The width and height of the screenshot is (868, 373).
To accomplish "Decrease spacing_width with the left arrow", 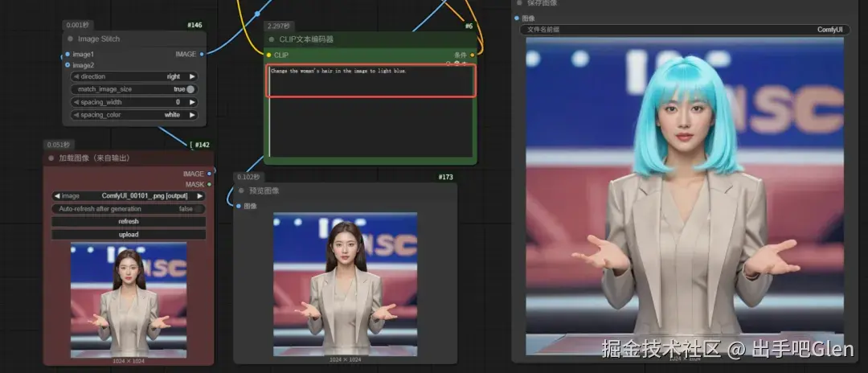I will coord(76,102).
